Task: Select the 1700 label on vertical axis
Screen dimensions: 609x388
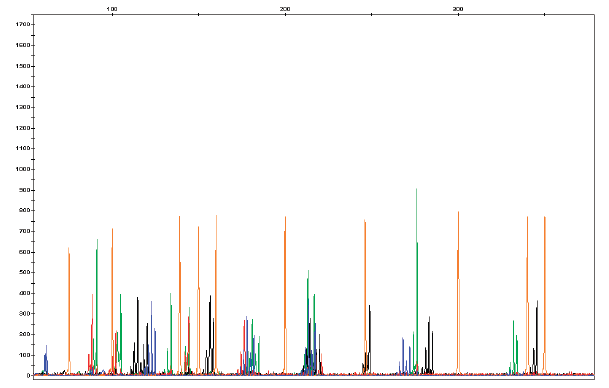Action: [x=23, y=24]
